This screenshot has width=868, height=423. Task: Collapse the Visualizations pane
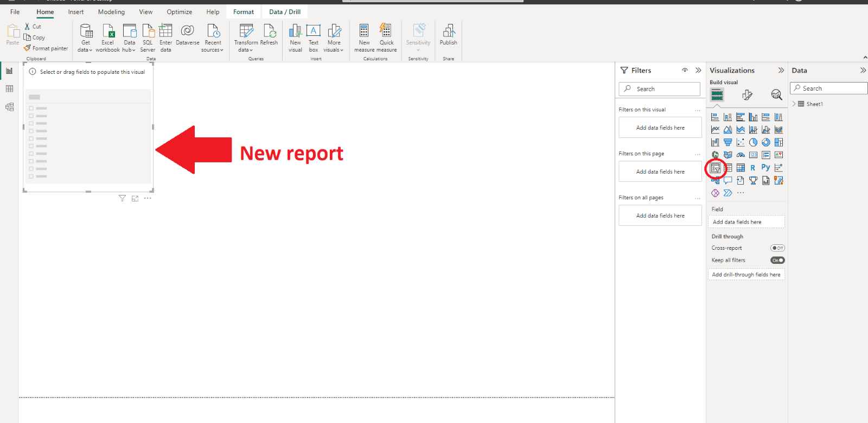tap(781, 71)
